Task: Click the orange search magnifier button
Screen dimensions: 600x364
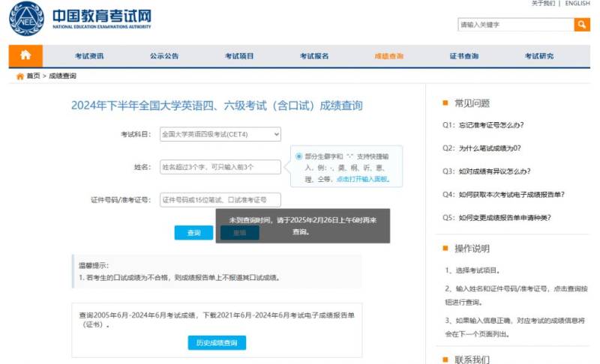Action: pyautogui.click(x=582, y=25)
